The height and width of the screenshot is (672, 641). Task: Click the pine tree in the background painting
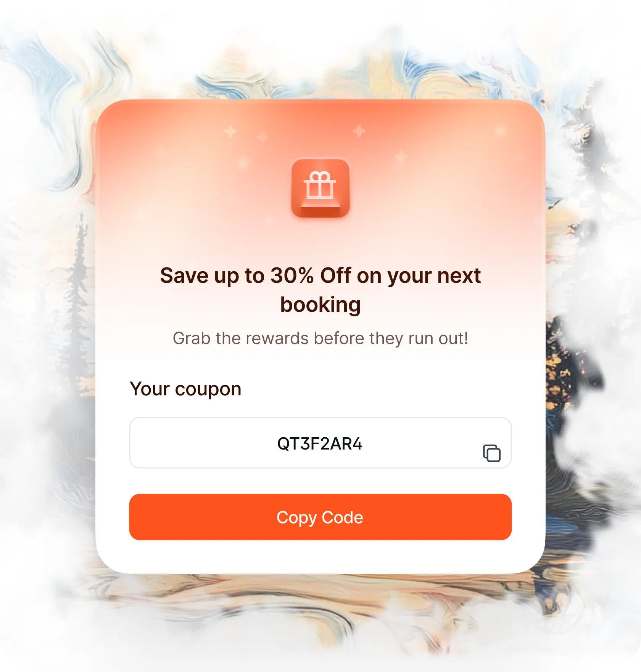click(x=80, y=305)
